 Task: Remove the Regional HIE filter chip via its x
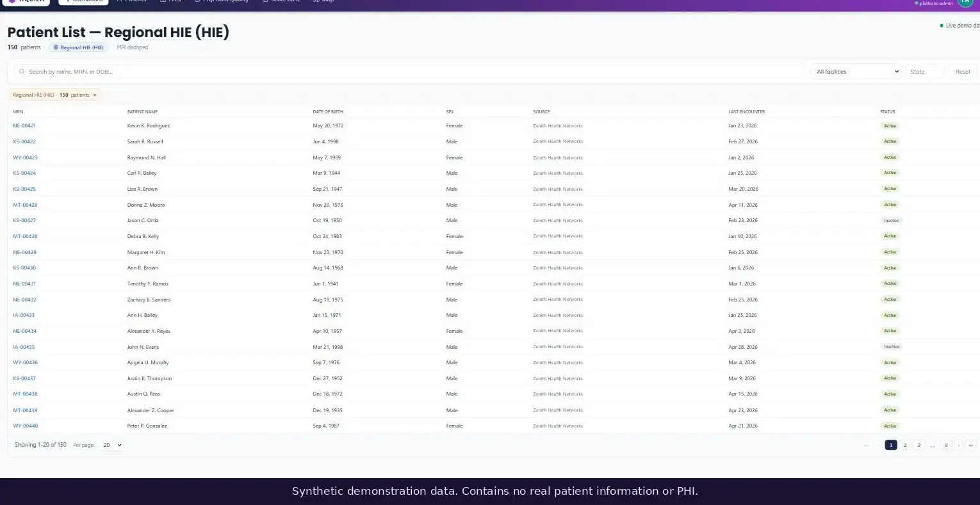pos(95,95)
